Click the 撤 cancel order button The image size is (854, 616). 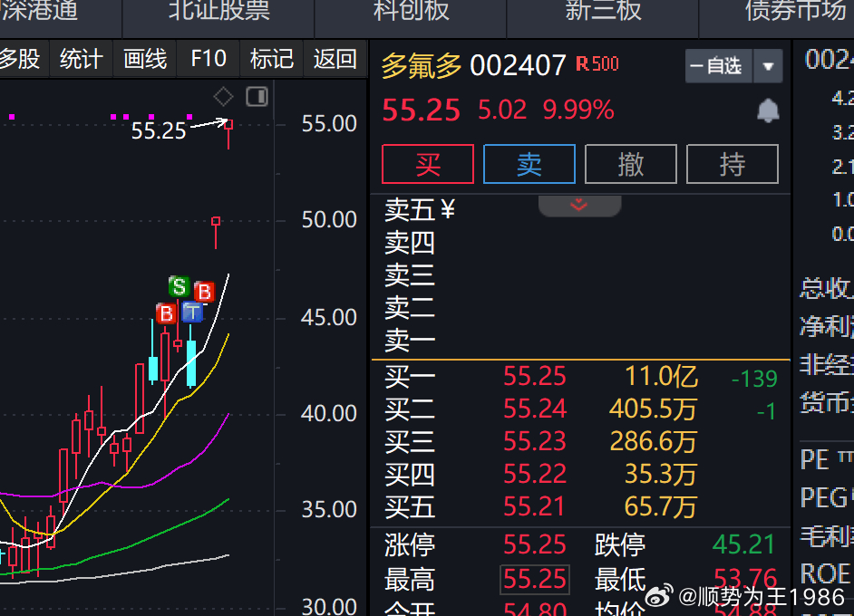coord(631,164)
